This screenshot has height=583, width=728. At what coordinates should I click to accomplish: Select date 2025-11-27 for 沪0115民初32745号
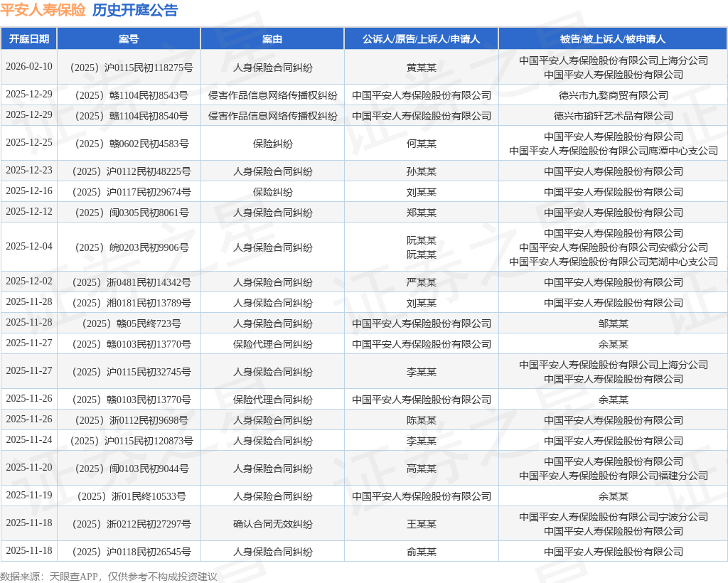click(28, 371)
